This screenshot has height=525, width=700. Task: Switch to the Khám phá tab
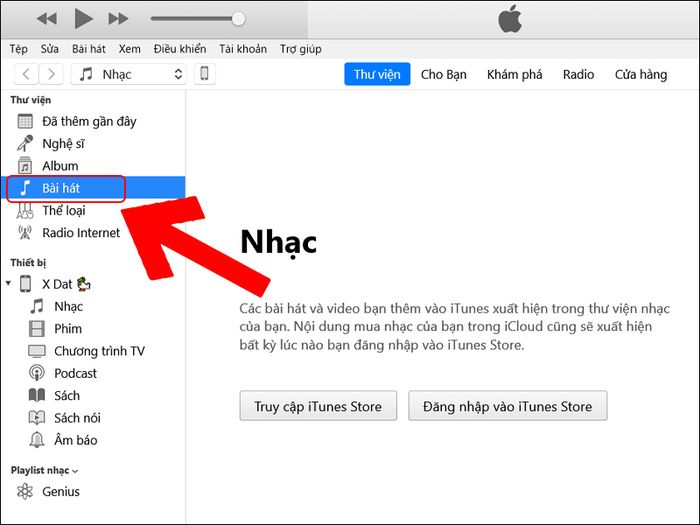point(514,74)
